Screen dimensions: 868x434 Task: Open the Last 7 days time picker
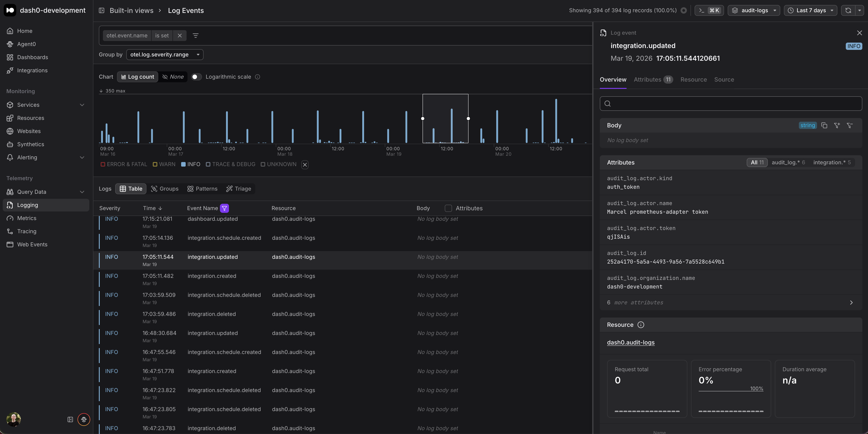coord(810,10)
